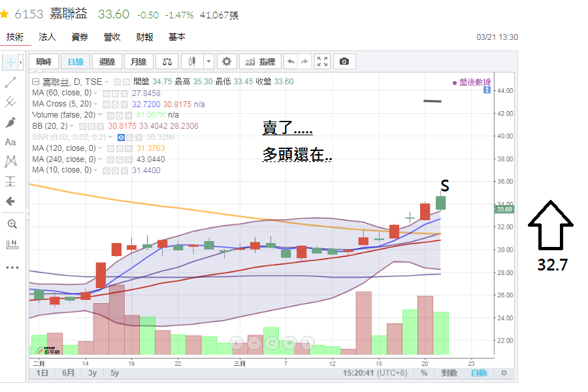This screenshot has height=392, width=588.
Task: Go to 基本 tab
Action: [177, 37]
